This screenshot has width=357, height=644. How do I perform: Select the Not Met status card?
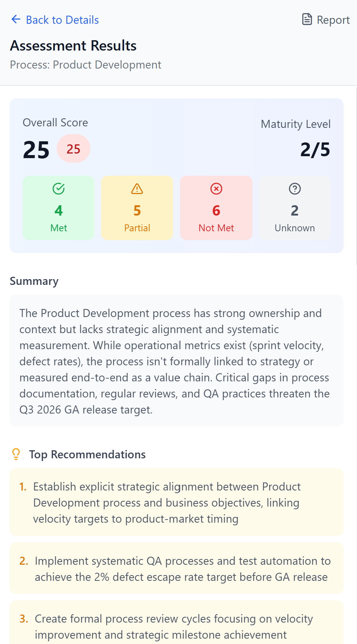[216, 208]
